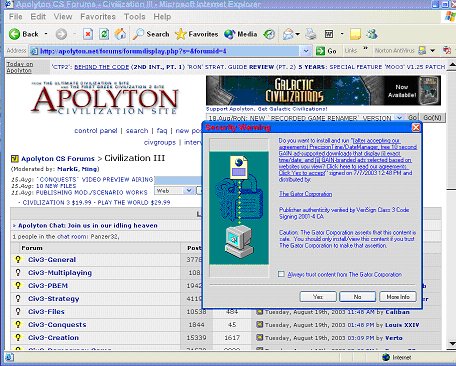Open the View menu
Viewport: 456px width, 366px height.
[x=63, y=17]
